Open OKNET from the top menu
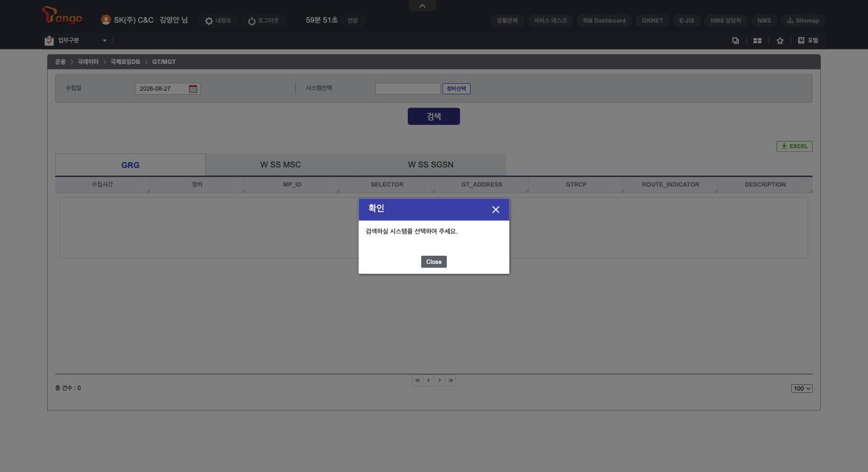Screen dimensions: 868x472 653,20
